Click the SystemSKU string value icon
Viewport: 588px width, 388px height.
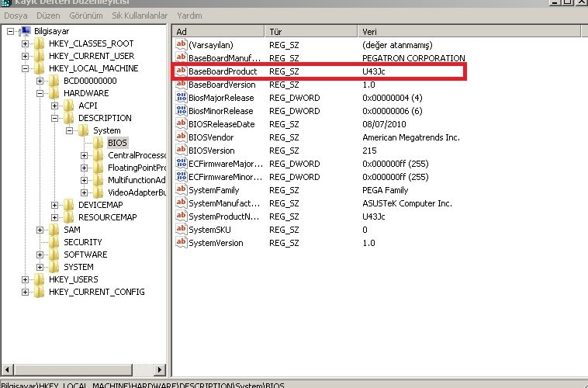pos(182,230)
